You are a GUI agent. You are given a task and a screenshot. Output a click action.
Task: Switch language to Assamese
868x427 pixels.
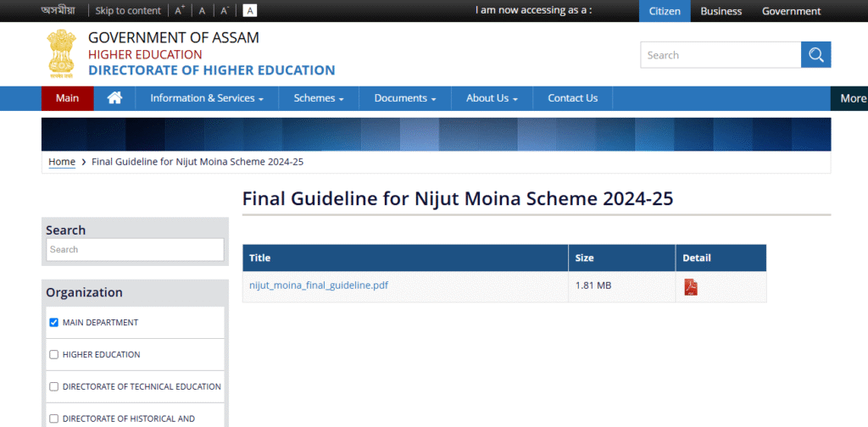(58, 10)
